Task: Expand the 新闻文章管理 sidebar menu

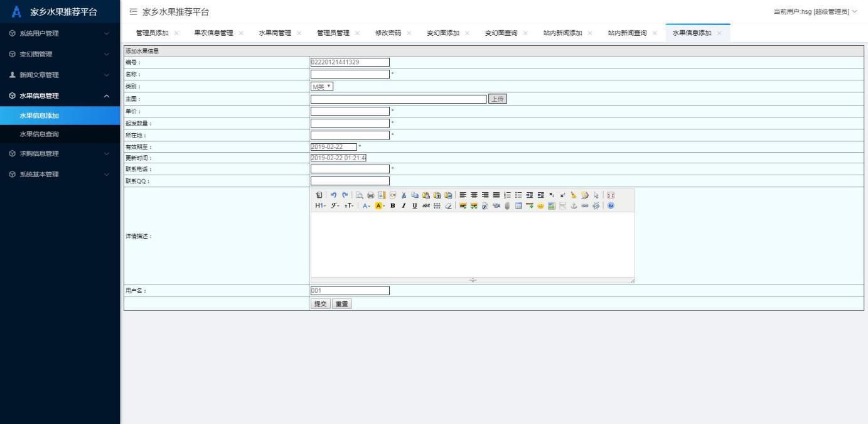Action: pyautogui.click(x=60, y=75)
